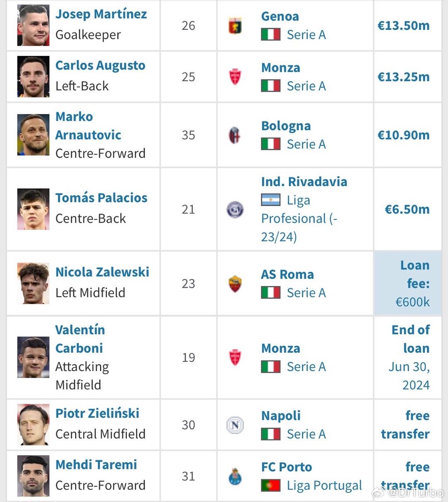Click the Loan fee €600k cell
Viewport: 448px width, 502px height.
[408, 284]
